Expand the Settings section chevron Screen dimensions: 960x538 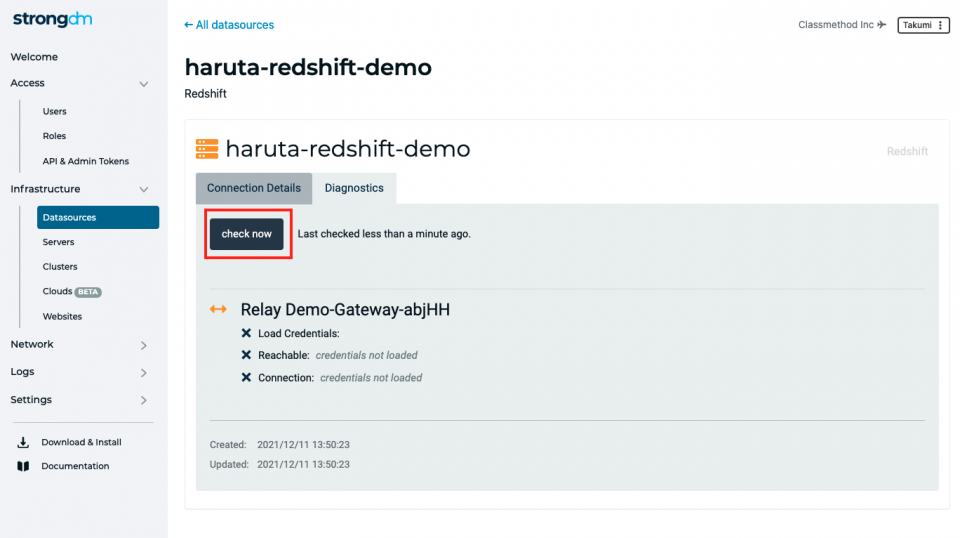pos(144,400)
